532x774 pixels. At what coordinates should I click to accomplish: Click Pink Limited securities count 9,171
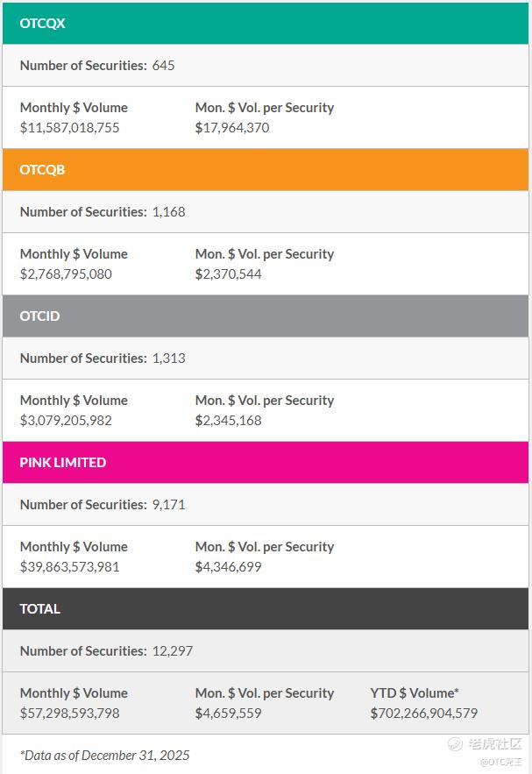[168, 505]
